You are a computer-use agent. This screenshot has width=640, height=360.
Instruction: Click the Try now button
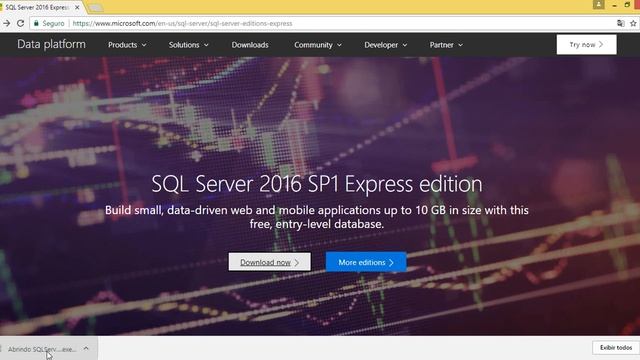tap(587, 44)
